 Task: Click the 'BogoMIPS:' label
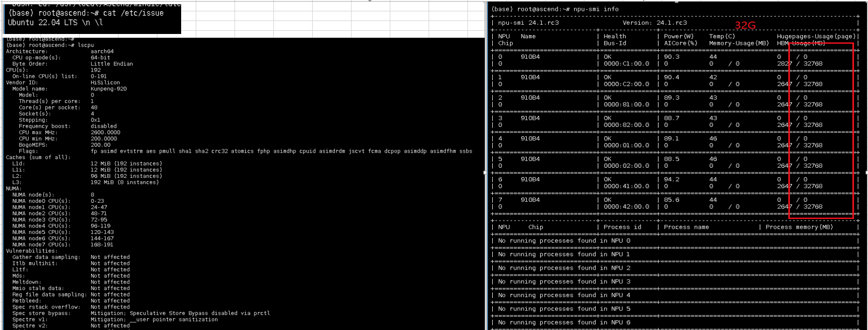click(x=33, y=145)
